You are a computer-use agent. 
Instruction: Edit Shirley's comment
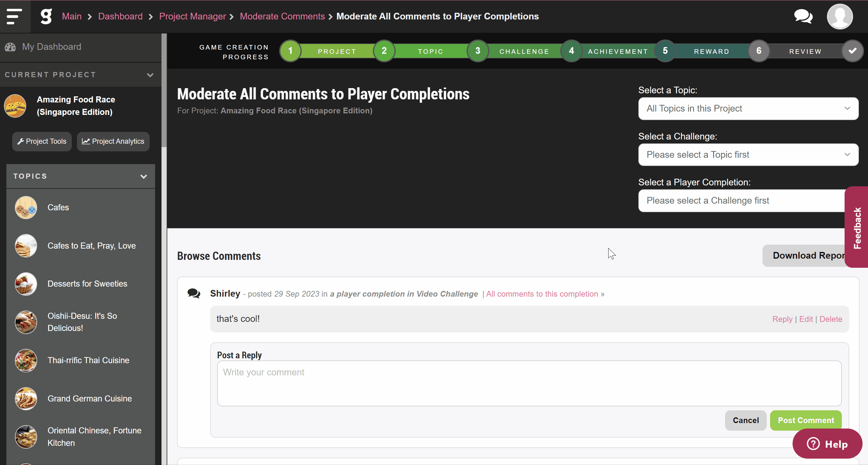pyautogui.click(x=806, y=319)
